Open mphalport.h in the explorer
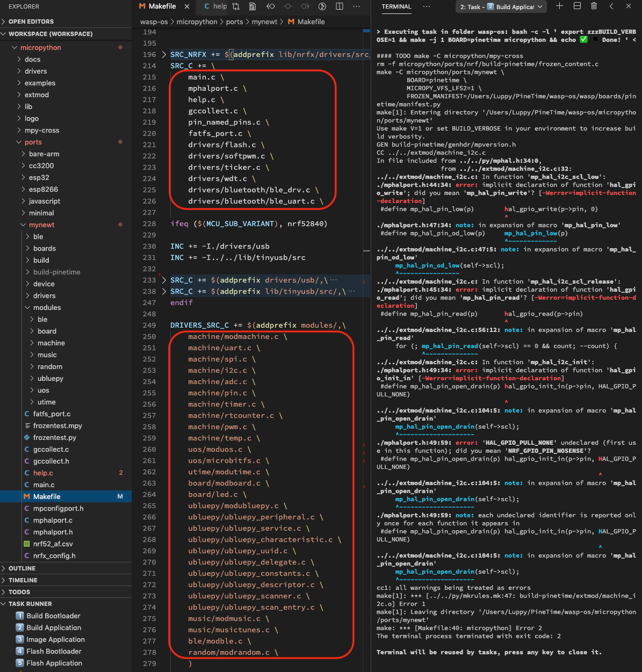Image resolution: width=642 pixels, height=672 pixels. [53, 532]
